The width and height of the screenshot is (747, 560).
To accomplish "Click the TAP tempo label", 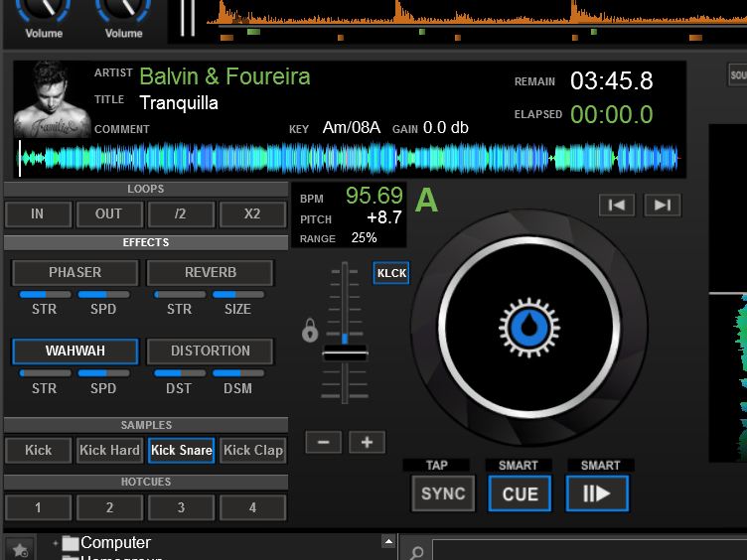I will tap(436, 466).
